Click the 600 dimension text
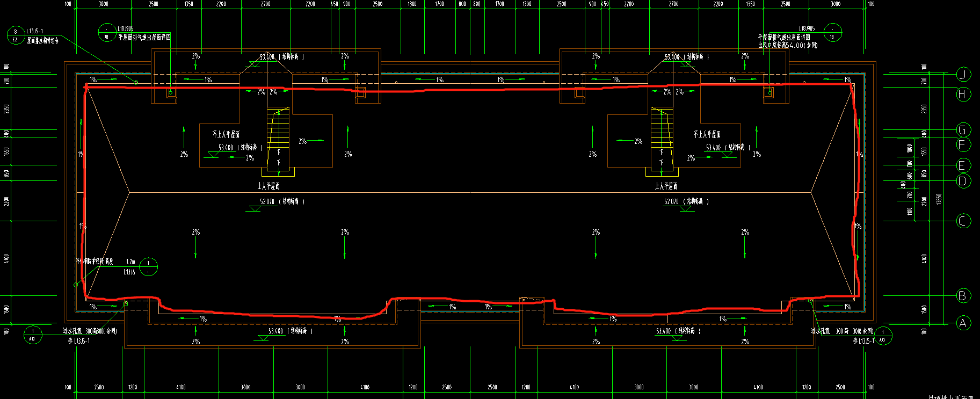980x399 pixels. click(x=910, y=175)
